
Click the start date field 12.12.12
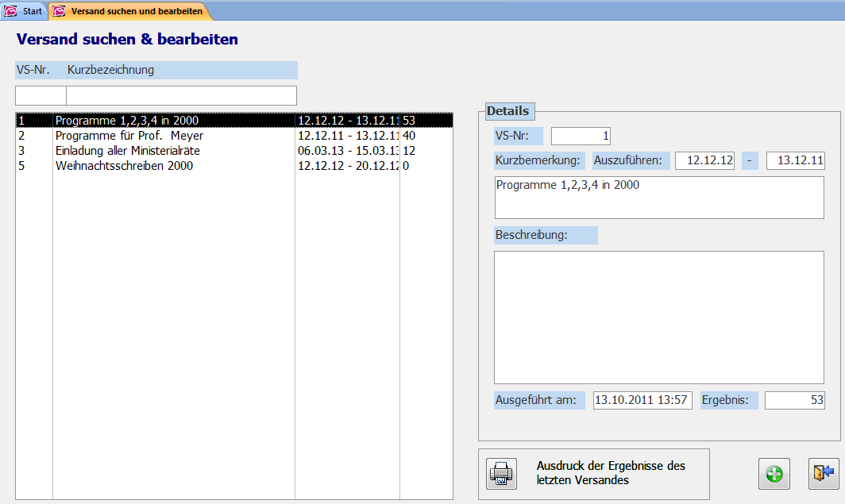[704, 160]
